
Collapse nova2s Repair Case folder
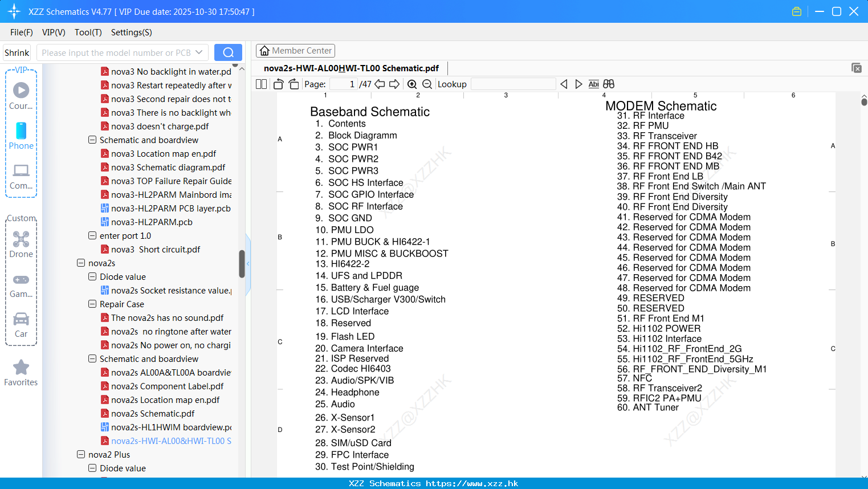tap(92, 304)
